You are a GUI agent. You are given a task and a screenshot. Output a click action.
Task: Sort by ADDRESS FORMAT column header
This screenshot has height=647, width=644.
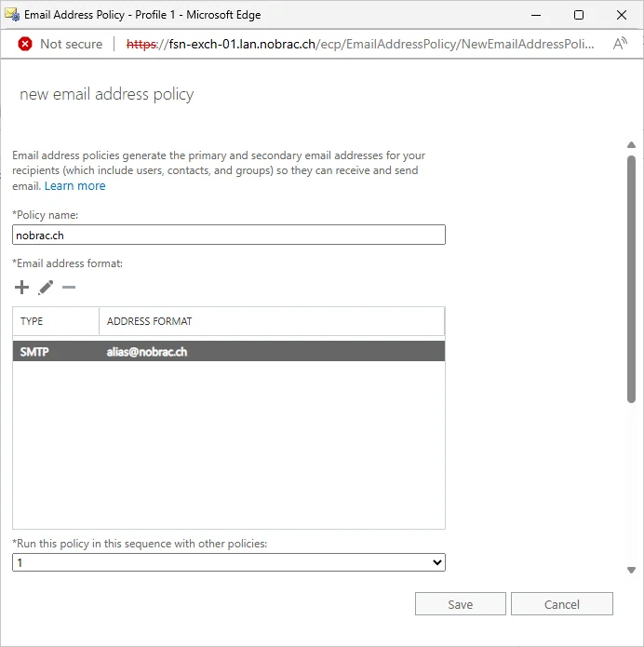coord(272,321)
